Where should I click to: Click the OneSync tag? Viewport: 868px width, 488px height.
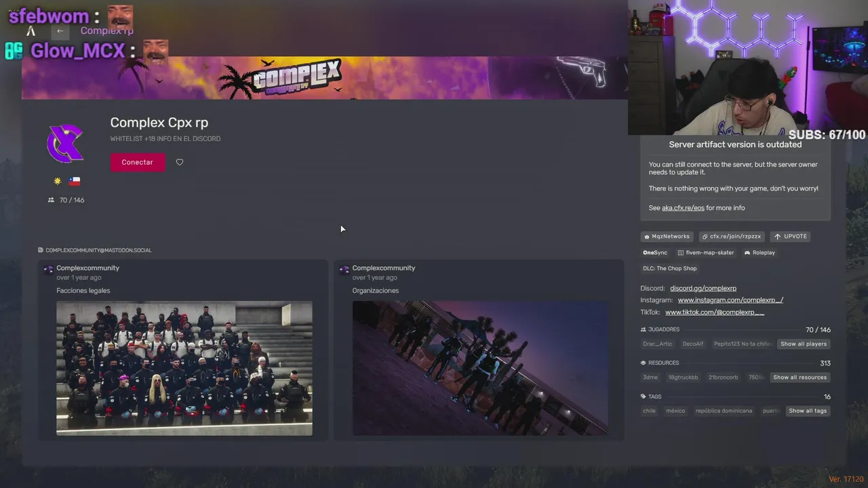point(655,253)
